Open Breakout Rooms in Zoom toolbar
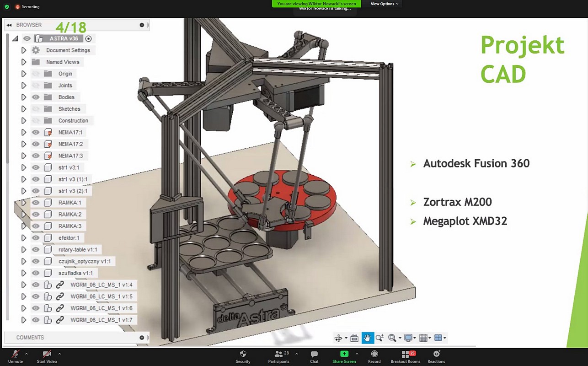Screen dimensions: 588x366 [405, 356]
